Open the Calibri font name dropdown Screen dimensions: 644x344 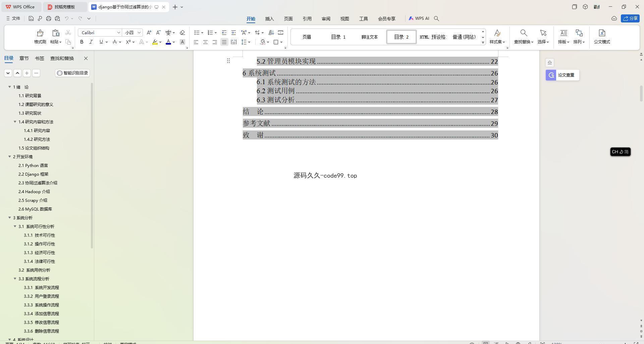coord(118,33)
